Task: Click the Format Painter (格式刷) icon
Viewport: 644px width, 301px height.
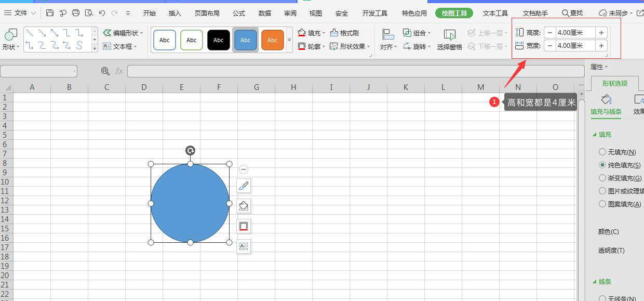Action: [x=344, y=33]
